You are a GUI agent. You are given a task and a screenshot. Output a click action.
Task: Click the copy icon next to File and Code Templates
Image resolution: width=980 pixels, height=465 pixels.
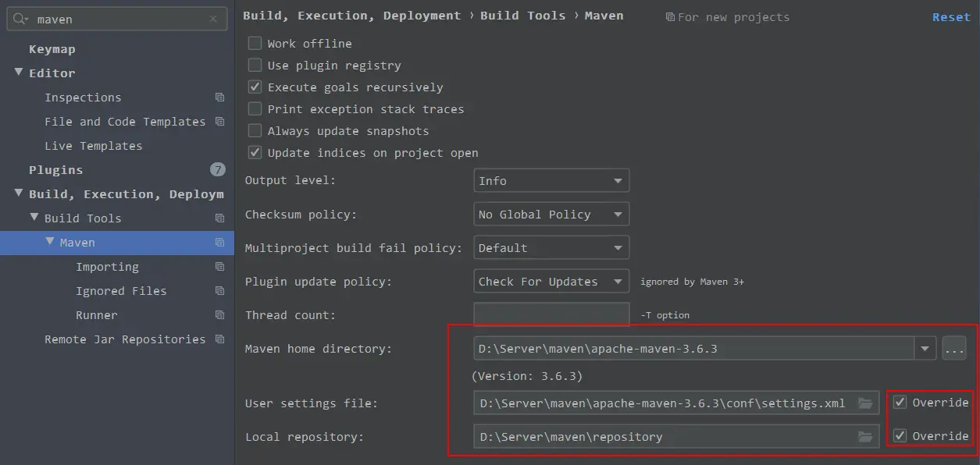(219, 122)
